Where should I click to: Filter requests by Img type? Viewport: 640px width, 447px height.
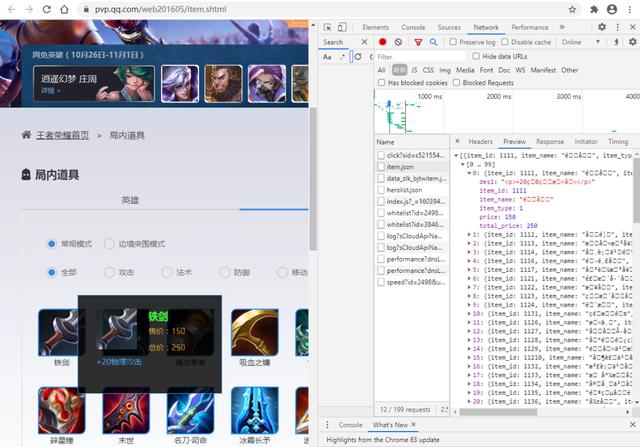445,70
